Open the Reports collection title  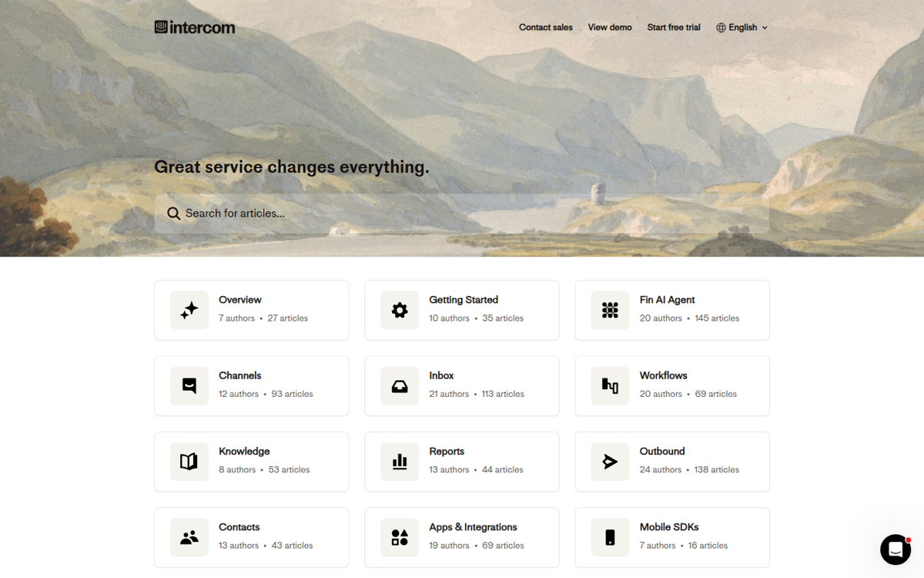click(x=447, y=451)
